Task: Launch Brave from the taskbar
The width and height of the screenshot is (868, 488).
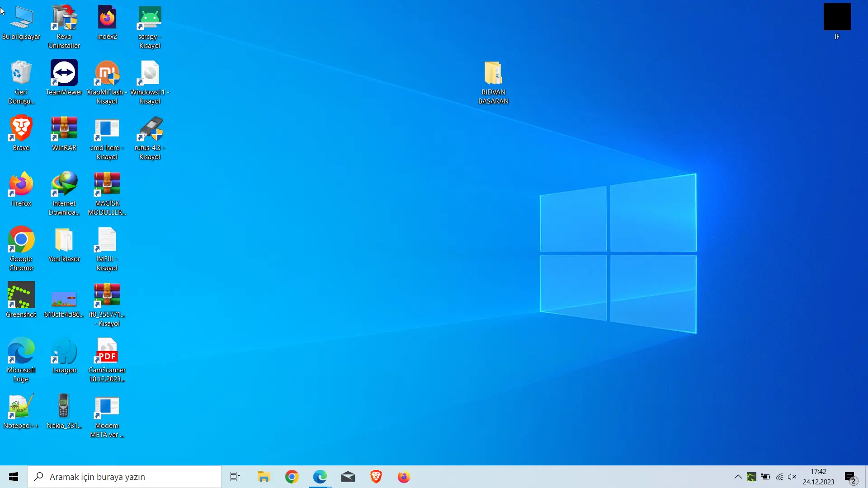Action: [x=376, y=477]
